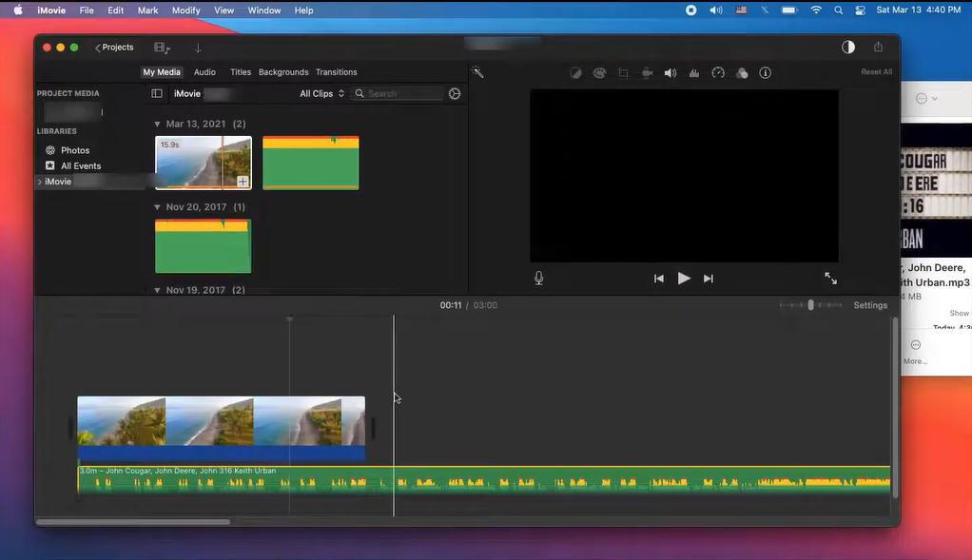Click the Settings button above the timeline
Screen dimensions: 972x560
(x=869, y=305)
